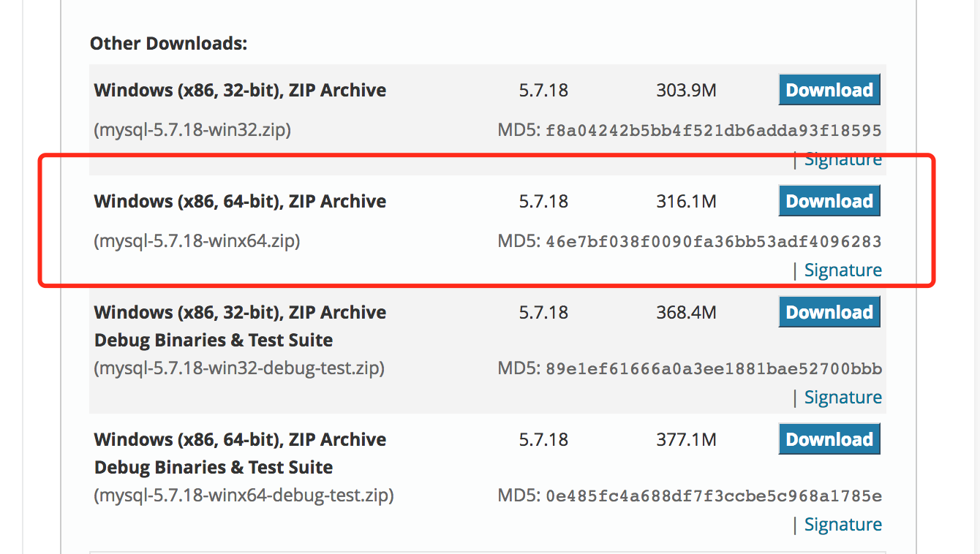This screenshot has width=980, height=554.
Task: Select the mysql-5.7.18-winx64-debug-test.zip filename
Action: pos(244,496)
